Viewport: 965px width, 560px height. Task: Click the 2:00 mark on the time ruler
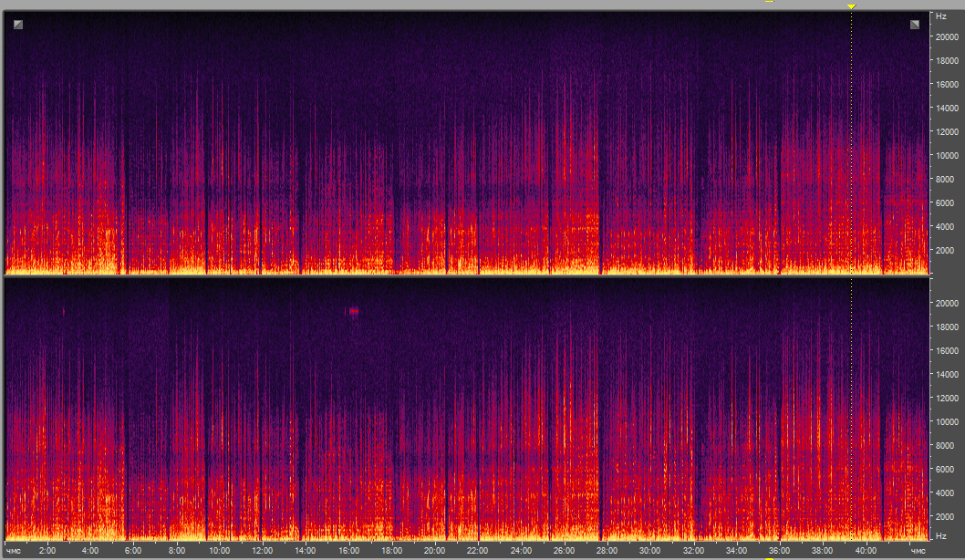coord(47,551)
